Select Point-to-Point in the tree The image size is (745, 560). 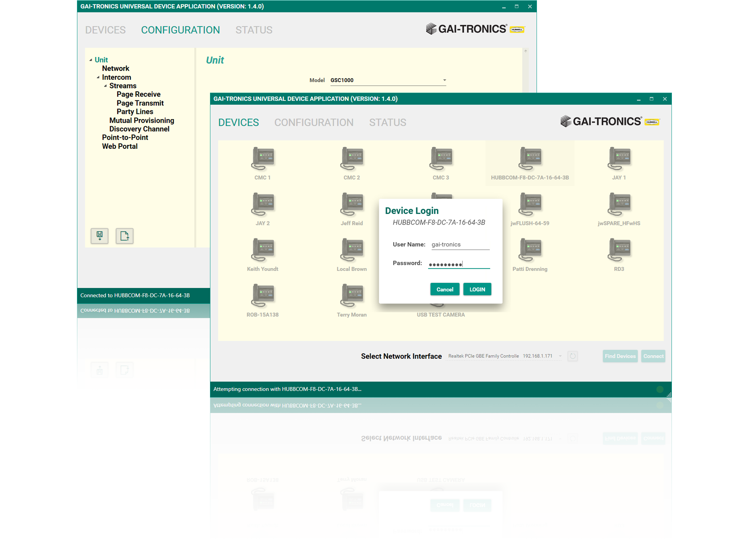coord(125,138)
